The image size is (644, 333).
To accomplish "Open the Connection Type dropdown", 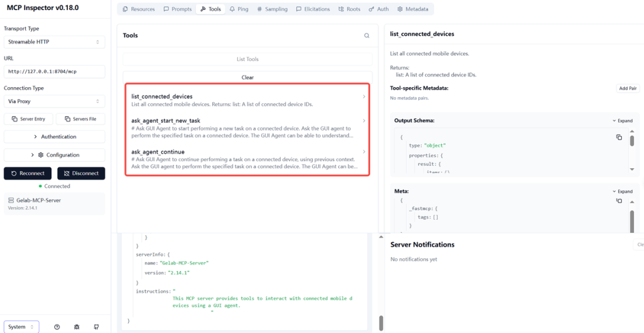I will [54, 101].
